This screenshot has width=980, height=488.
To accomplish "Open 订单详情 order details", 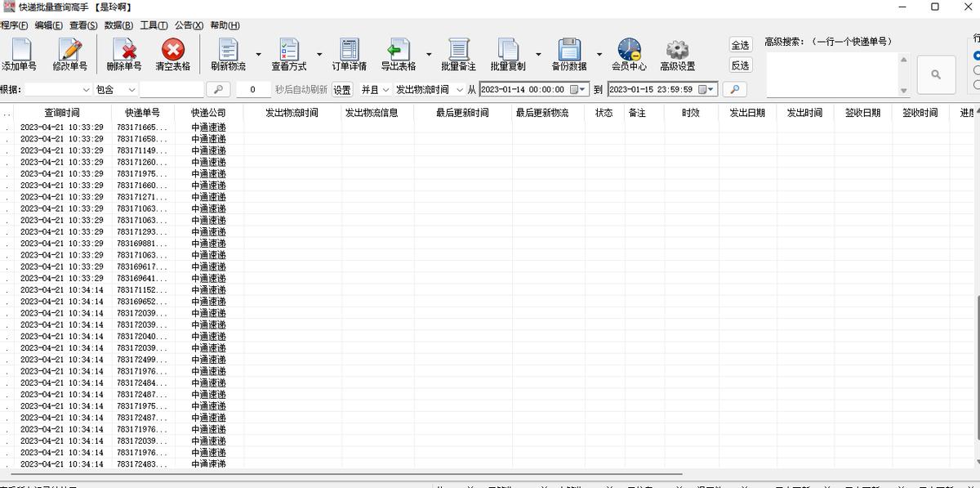I will 350,54.
